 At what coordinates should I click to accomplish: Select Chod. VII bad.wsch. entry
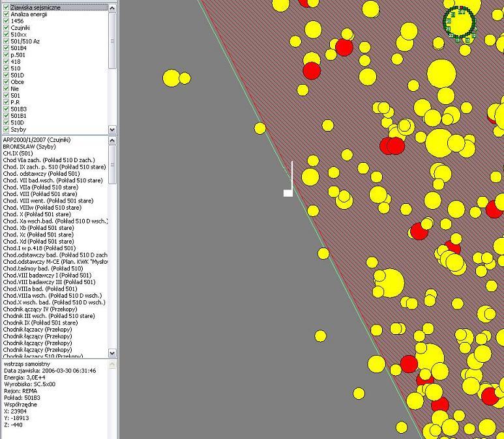coord(53,180)
